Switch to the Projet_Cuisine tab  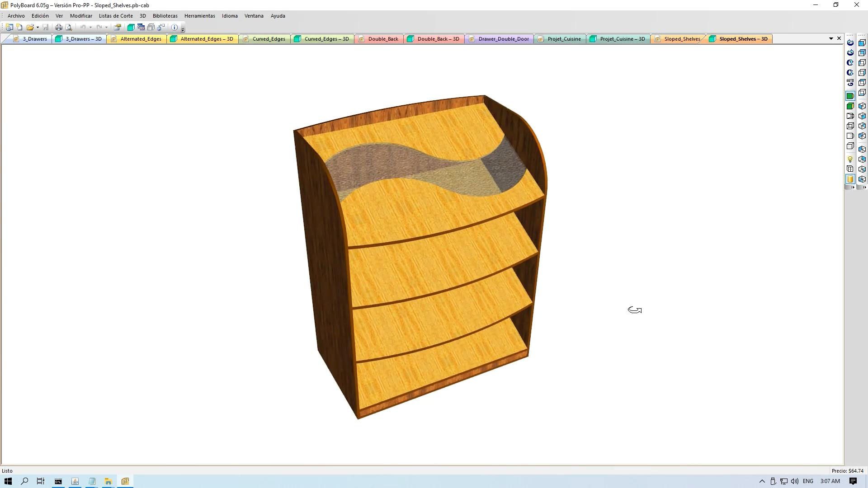[564, 39]
